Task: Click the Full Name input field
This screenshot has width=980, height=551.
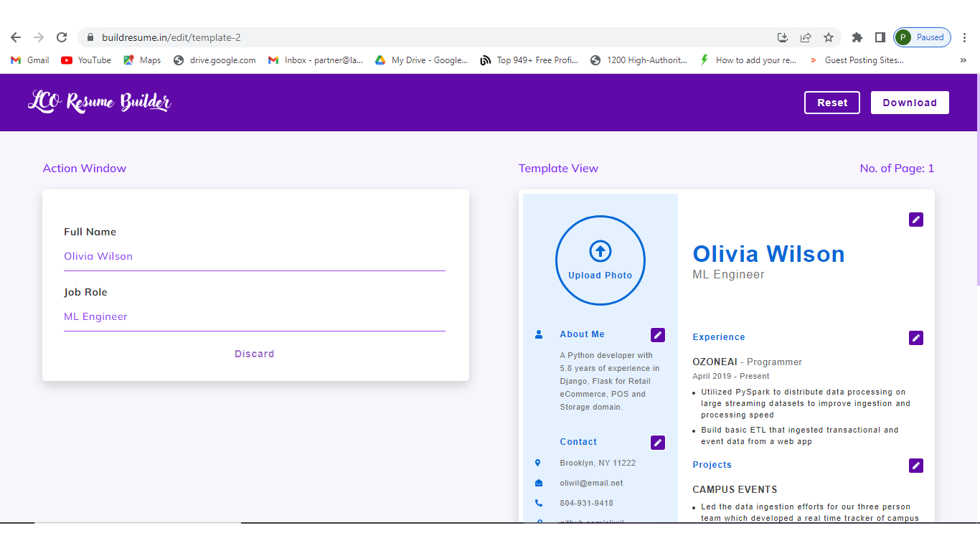Action: (x=254, y=256)
